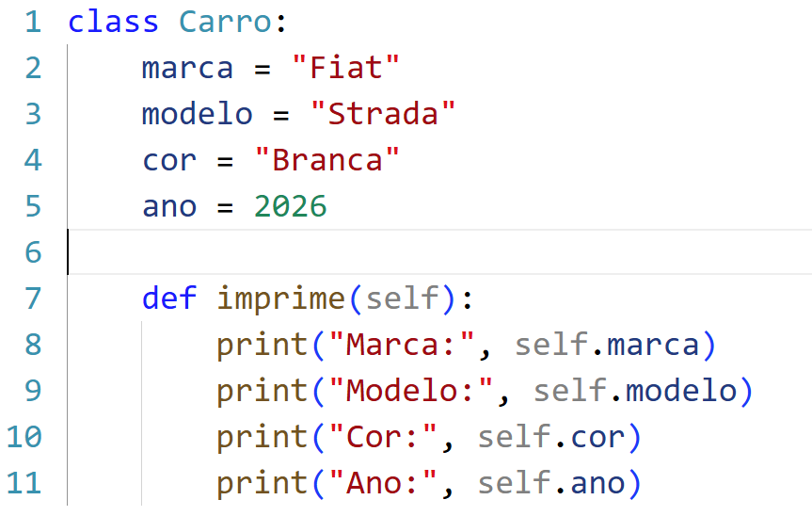Viewport: 812px width, 516px height.
Task: Click the def keyword on line 7
Action: pos(169,298)
